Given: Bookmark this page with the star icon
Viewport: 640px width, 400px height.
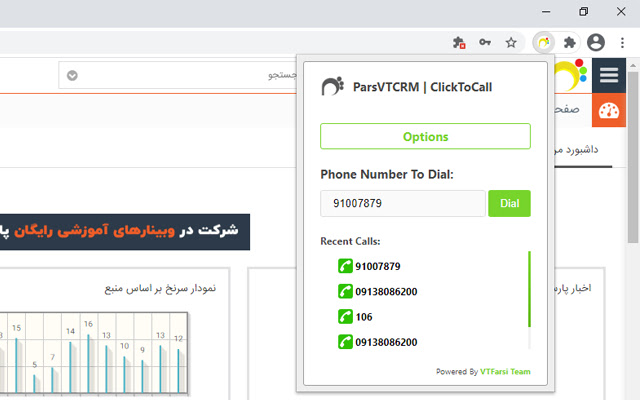Looking at the screenshot, I should (511, 42).
